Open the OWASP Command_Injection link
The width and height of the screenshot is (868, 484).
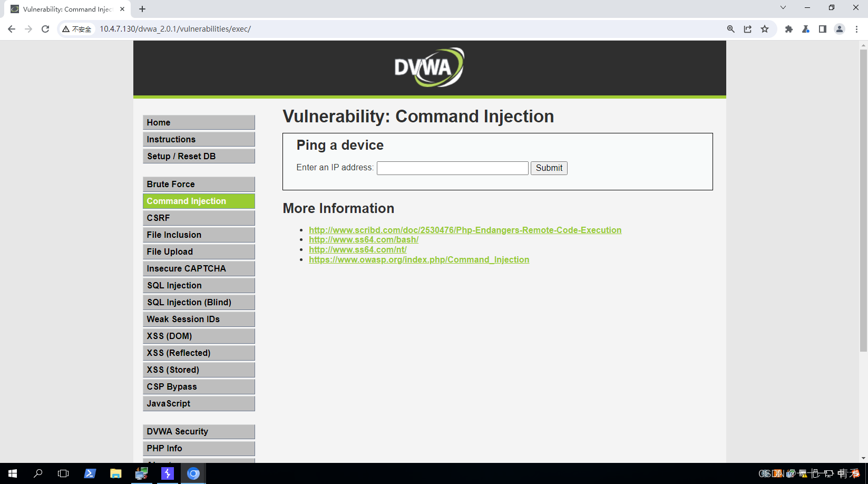(419, 259)
